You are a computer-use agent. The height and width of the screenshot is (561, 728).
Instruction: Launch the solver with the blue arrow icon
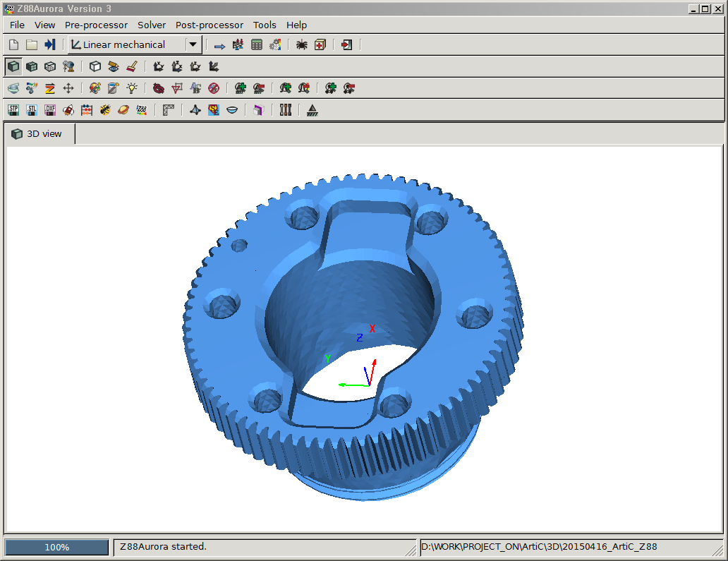pos(219,44)
